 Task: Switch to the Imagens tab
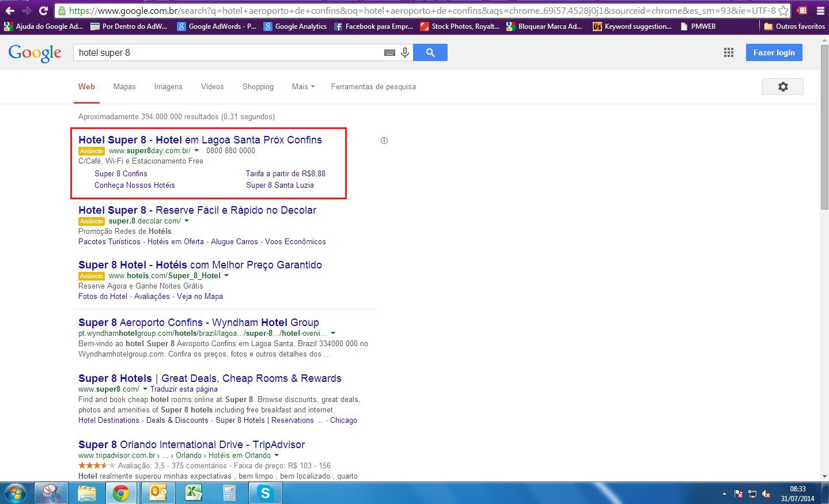click(168, 86)
